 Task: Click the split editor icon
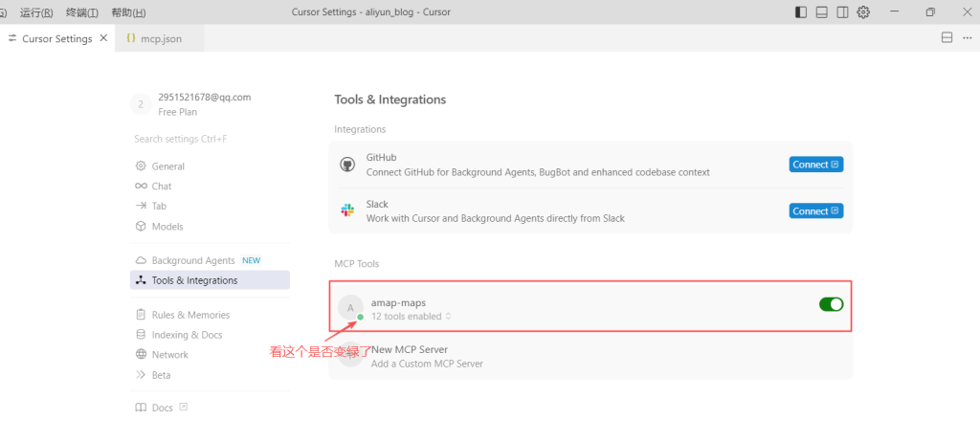(947, 38)
